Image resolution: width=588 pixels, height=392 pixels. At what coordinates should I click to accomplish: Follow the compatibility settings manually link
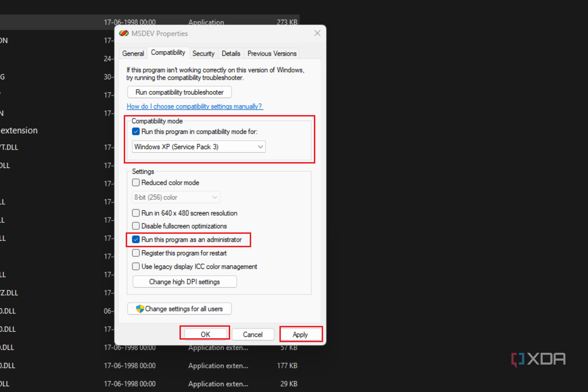point(195,106)
